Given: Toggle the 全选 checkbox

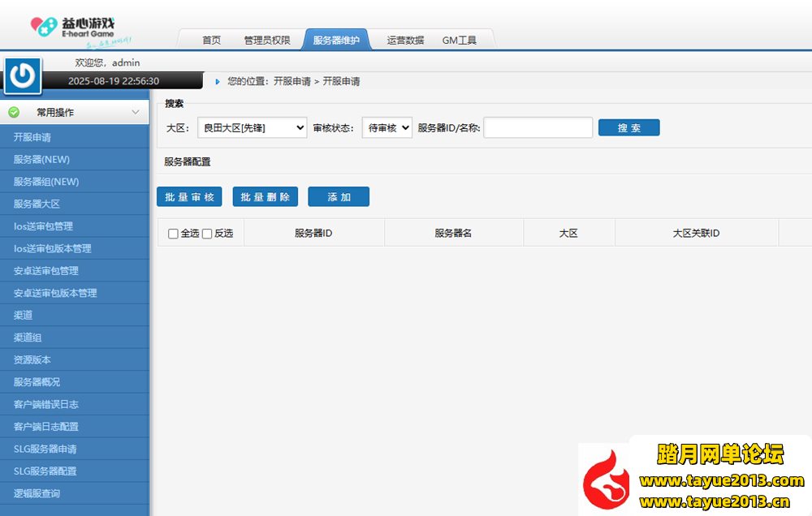Looking at the screenshot, I should [x=173, y=234].
